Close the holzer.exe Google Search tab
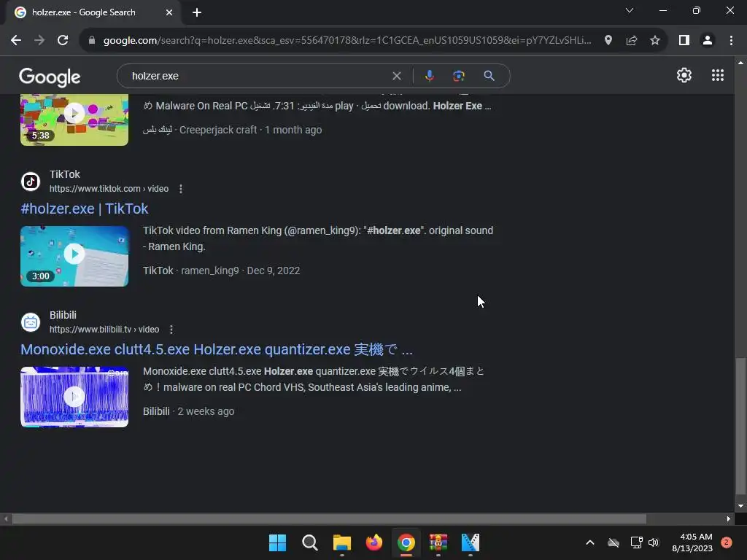Viewport: 747px width, 560px height. click(169, 12)
